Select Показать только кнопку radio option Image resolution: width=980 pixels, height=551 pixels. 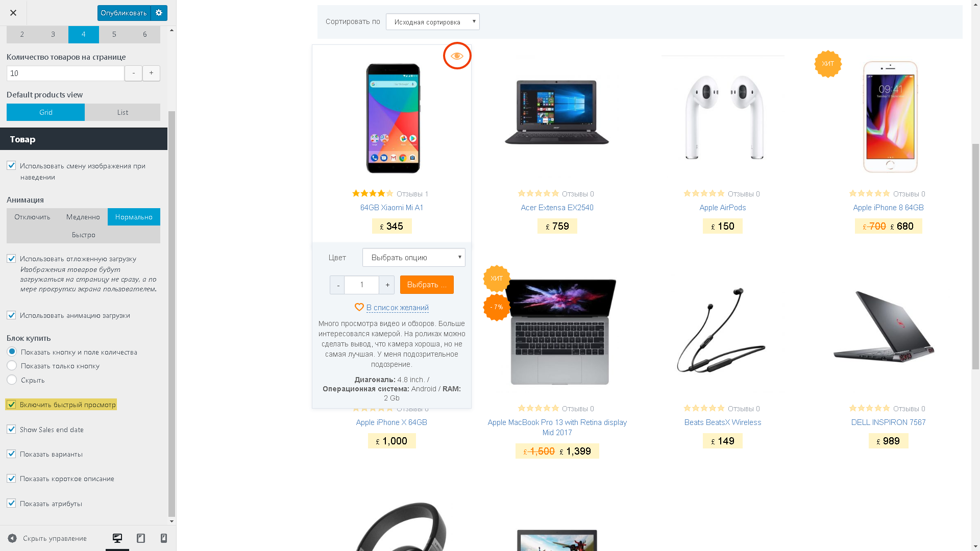[x=12, y=366]
